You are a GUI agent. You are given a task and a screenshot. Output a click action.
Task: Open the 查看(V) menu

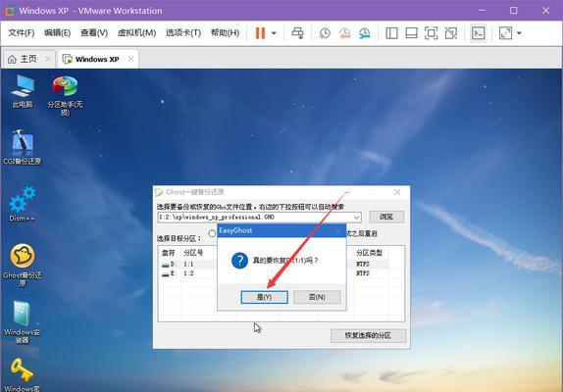pos(94,33)
